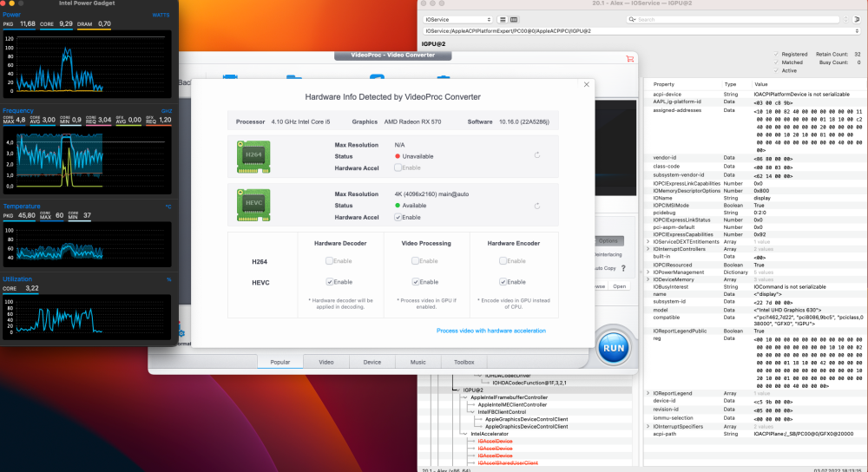Switch to the Device tab
The width and height of the screenshot is (868, 472).
click(x=372, y=362)
